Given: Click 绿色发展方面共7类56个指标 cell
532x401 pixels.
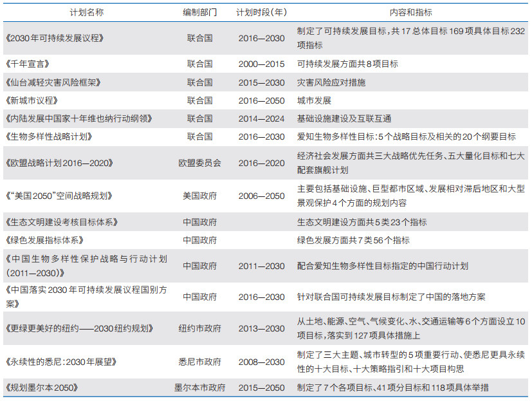Looking at the screenshot, I should (x=353, y=240).
